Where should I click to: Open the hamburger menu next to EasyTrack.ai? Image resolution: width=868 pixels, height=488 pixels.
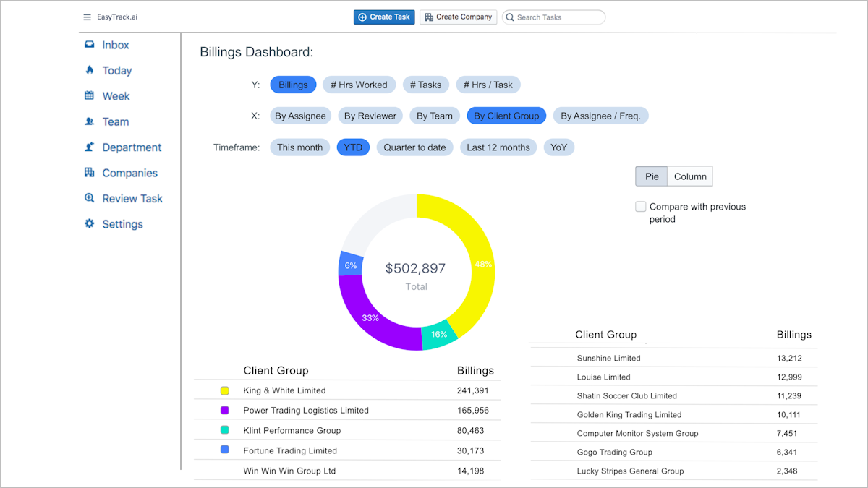[x=88, y=17]
